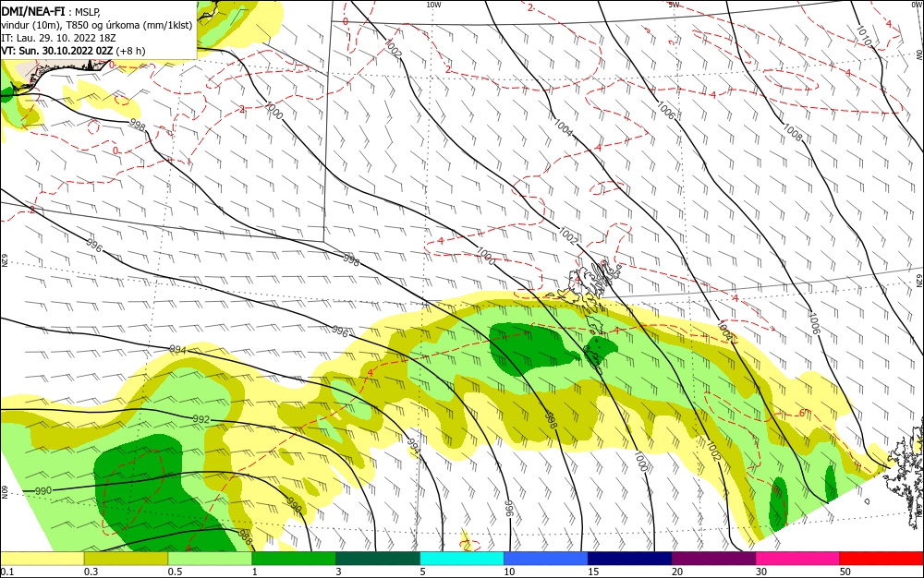Click the '5W' longitude label
Viewport: 924px width, 578px height.
674,5
